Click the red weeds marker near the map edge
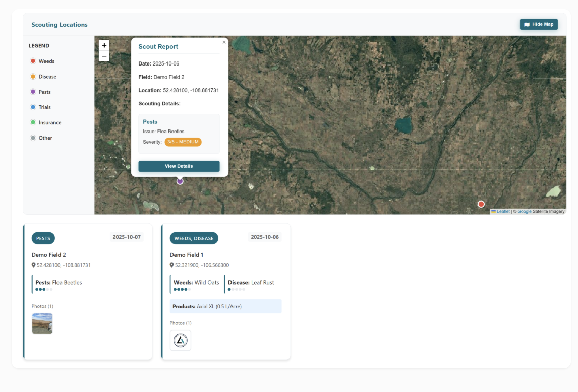Viewport: 578px width, 392px height. (481, 204)
